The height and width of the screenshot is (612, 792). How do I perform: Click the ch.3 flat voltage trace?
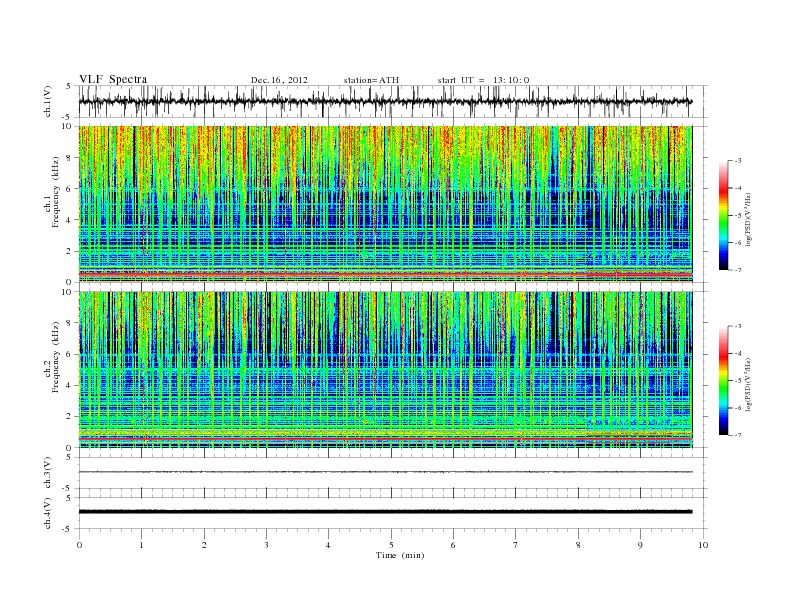pyautogui.click(x=385, y=472)
